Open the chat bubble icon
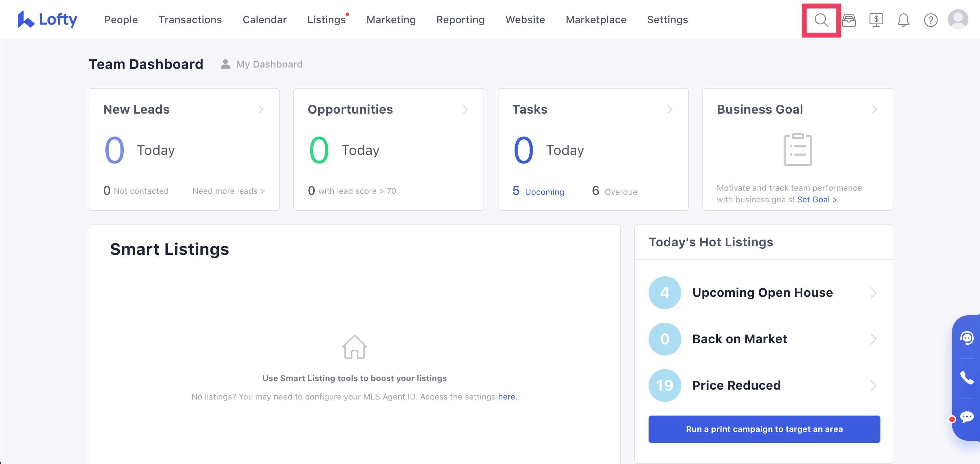The height and width of the screenshot is (464, 980). (x=966, y=417)
